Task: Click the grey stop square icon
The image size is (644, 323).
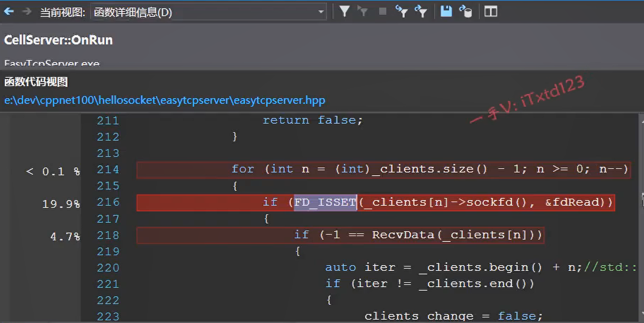Action: pos(382,11)
